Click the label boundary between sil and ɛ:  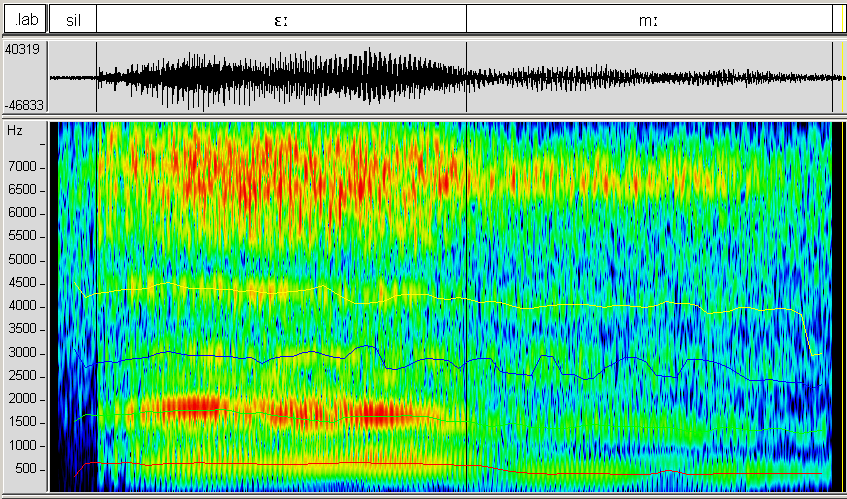tap(96, 19)
